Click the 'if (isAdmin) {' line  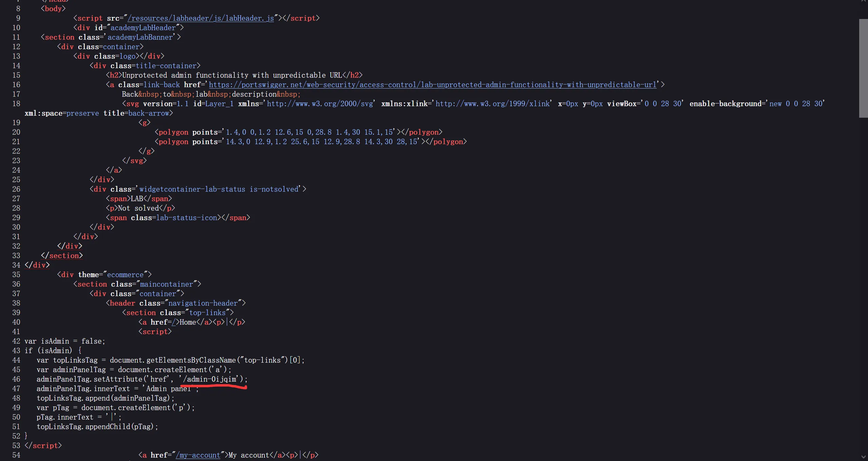53,350
